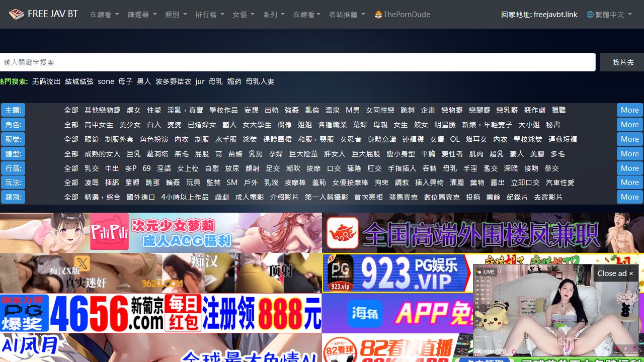Choose the 戲劇 category tag
The height and width of the screenshot is (362, 644).
(x=222, y=197)
